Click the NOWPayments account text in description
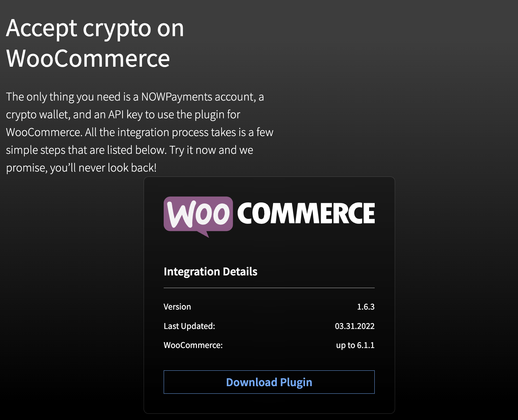Viewport: 518px width, 420px height. 199,97
